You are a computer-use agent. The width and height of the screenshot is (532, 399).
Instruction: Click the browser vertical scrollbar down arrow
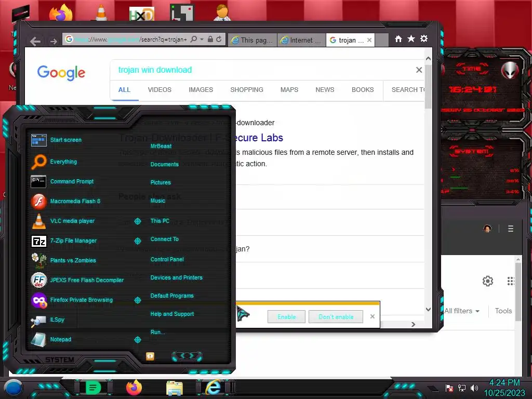pyautogui.click(x=428, y=310)
